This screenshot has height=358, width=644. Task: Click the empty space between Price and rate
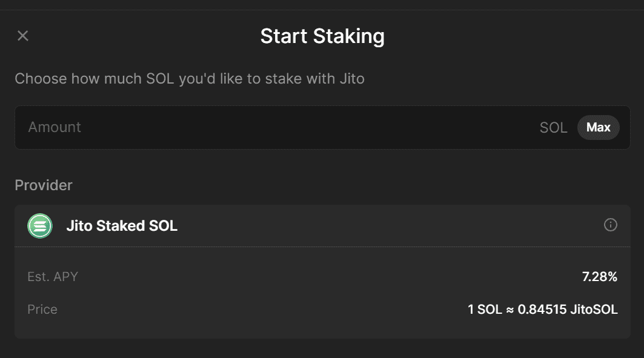[x=261, y=310]
